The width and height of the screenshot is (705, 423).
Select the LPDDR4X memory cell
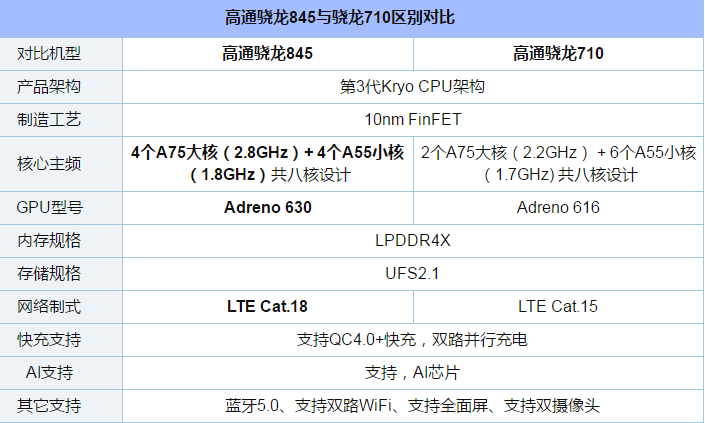pyautogui.click(x=413, y=240)
